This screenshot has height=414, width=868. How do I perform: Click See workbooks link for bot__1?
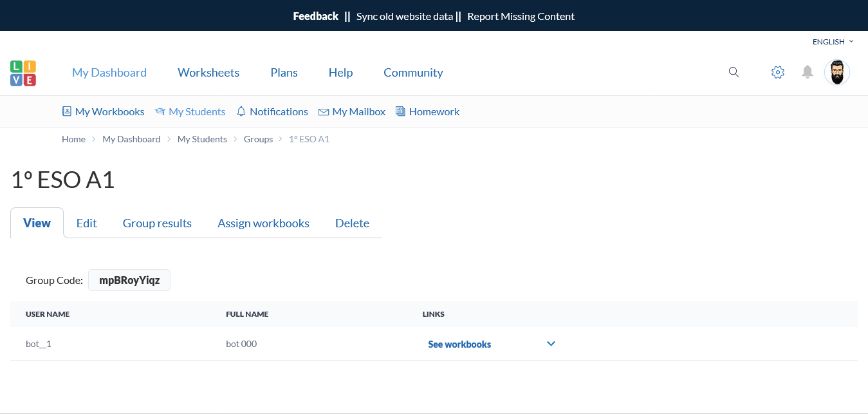point(459,344)
